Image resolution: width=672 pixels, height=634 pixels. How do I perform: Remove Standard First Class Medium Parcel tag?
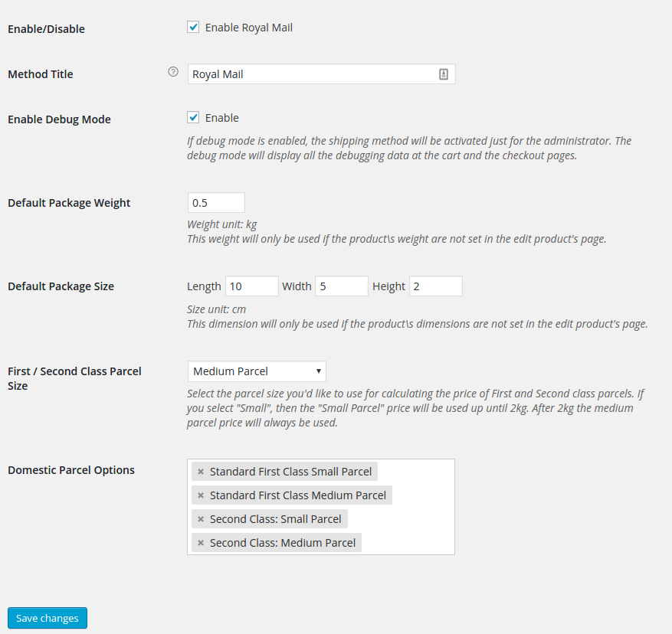201,495
